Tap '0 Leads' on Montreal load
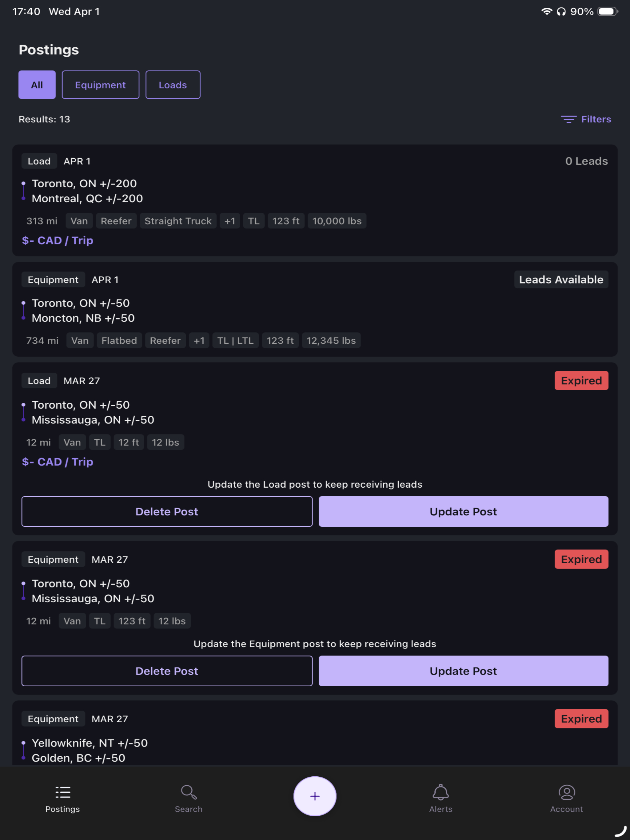This screenshot has width=630, height=840. 586,161
